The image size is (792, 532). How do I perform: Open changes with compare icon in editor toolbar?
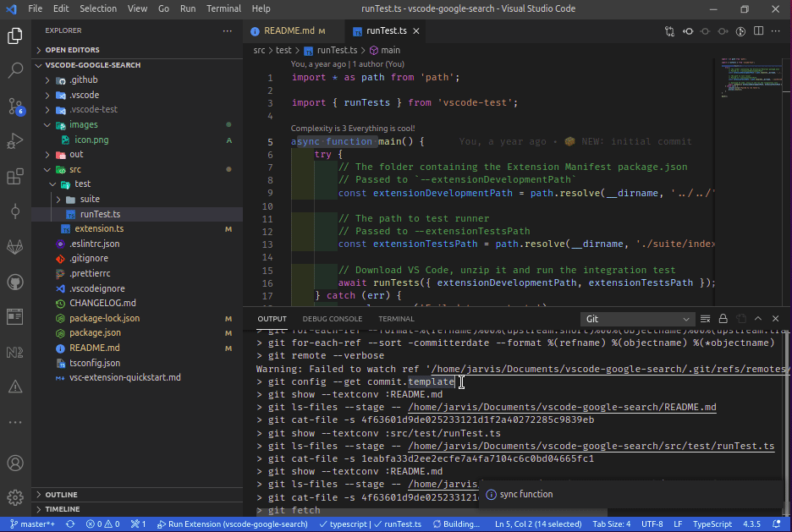tap(669, 31)
